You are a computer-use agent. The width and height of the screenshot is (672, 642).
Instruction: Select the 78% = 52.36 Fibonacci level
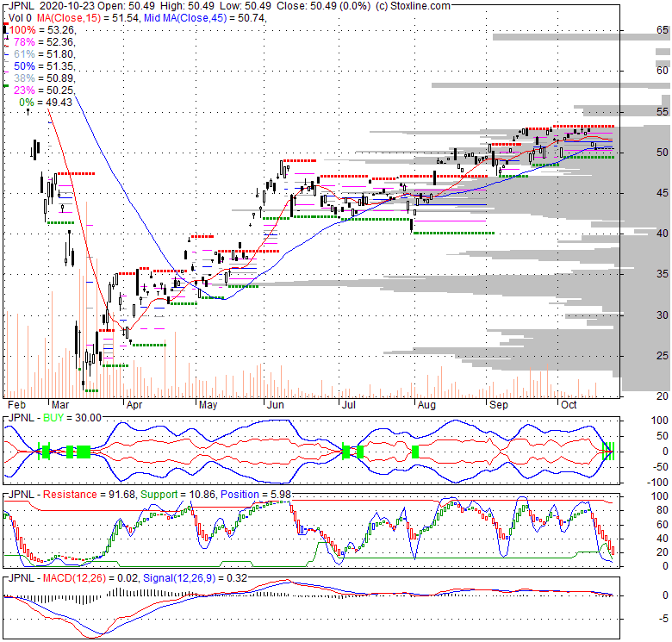point(44,42)
